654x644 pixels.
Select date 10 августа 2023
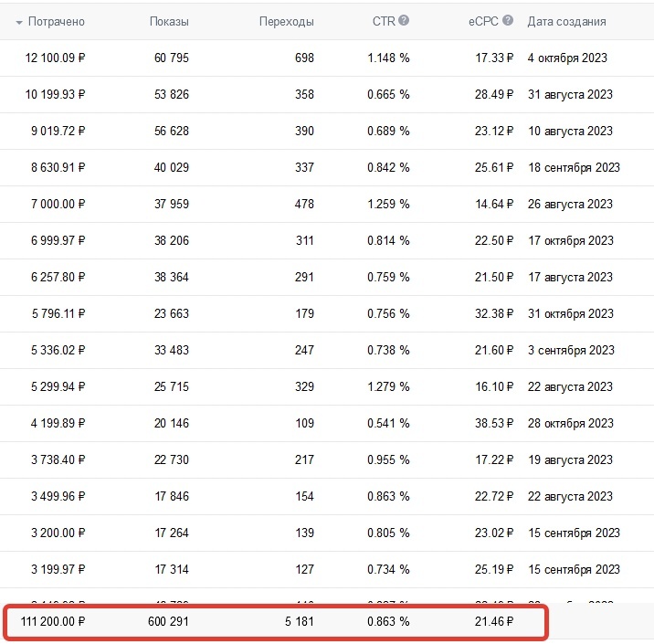click(570, 131)
